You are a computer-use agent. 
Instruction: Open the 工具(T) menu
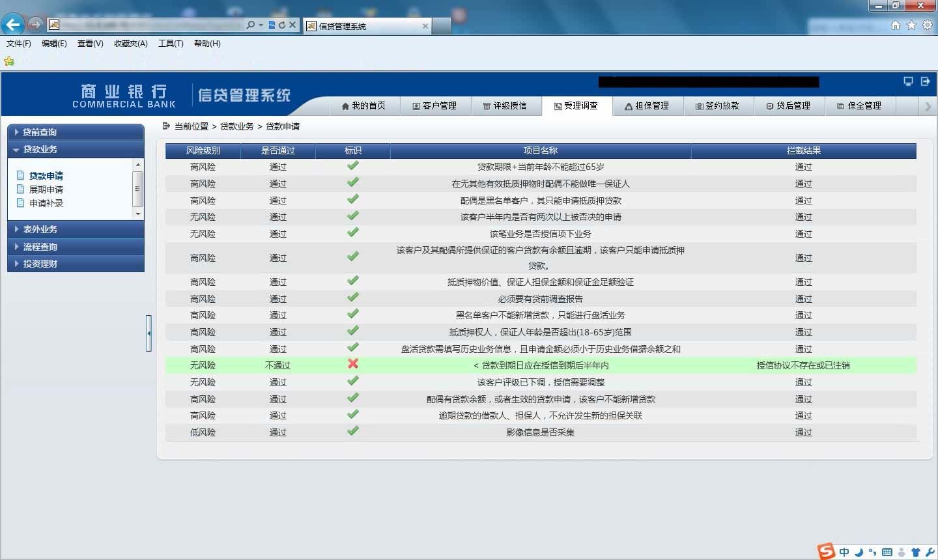(x=171, y=44)
